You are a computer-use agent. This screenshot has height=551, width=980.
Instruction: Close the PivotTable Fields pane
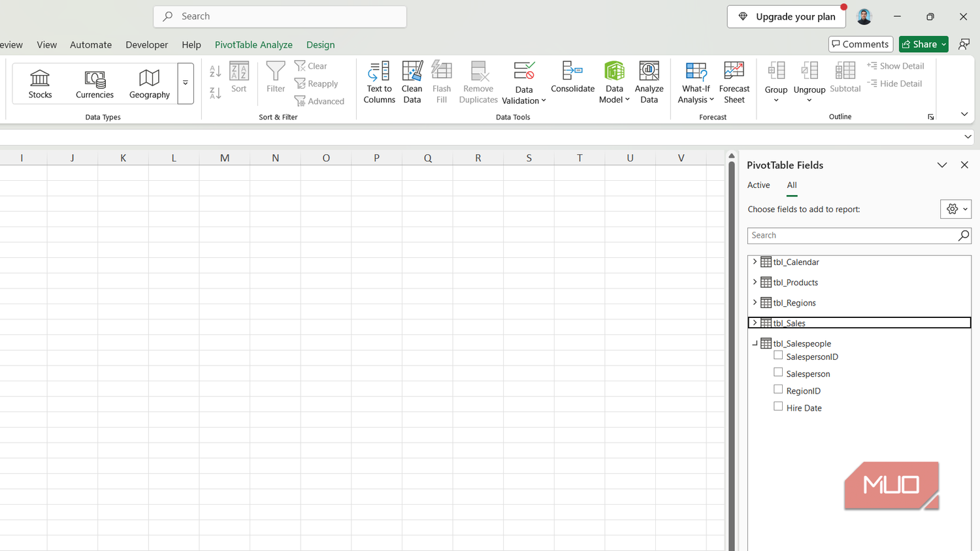coord(964,165)
